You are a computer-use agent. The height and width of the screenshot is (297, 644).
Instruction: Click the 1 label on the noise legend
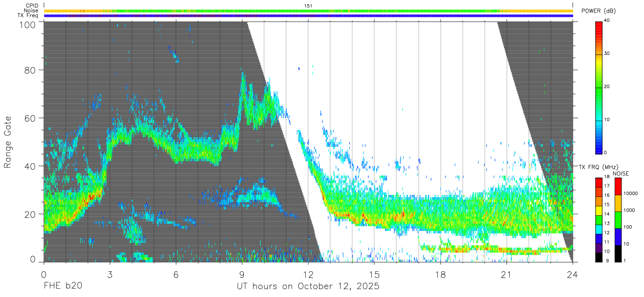[x=625, y=261]
